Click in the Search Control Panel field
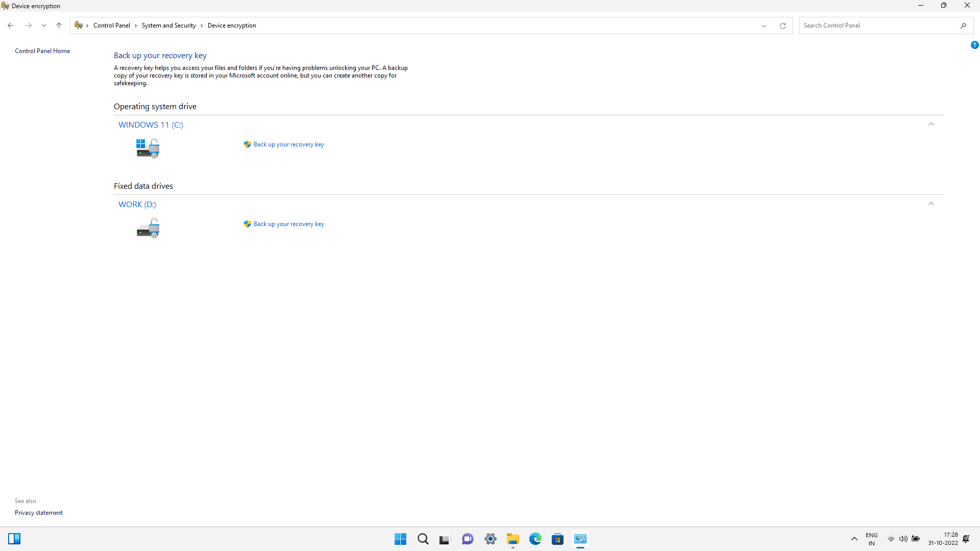The image size is (980, 551). [878, 26]
